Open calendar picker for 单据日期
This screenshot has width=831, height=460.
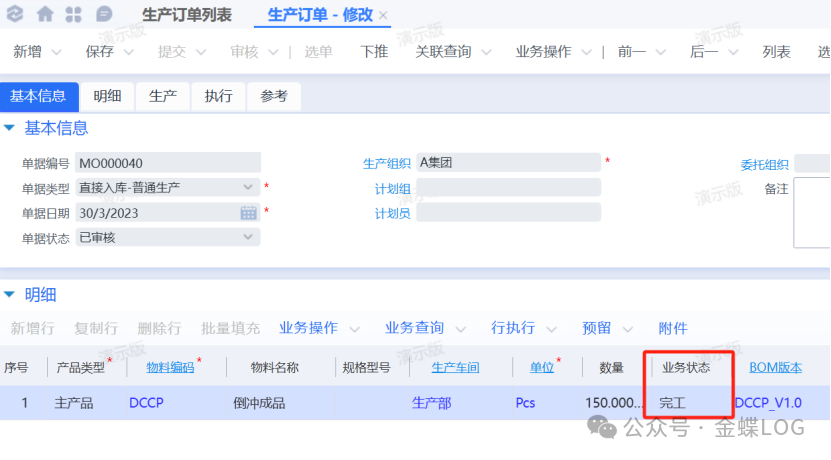[x=249, y=212]
